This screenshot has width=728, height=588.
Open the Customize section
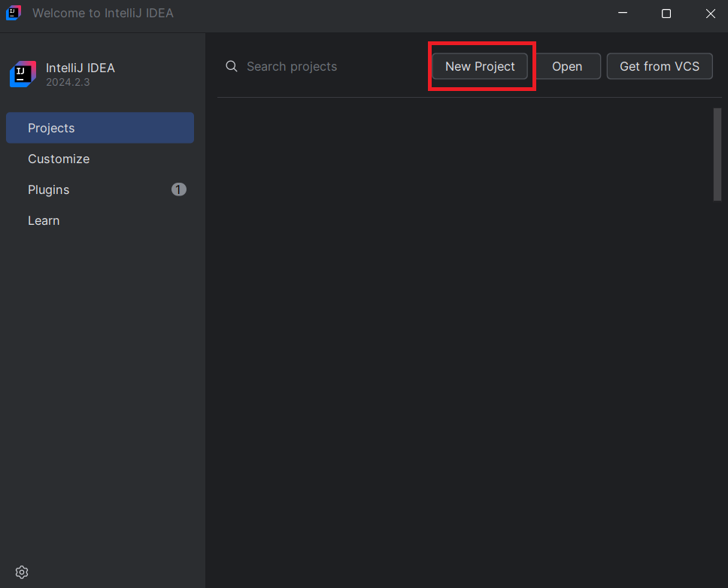coord(59,159)
